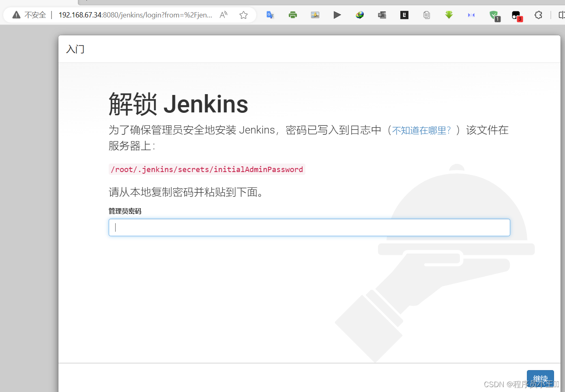This screenshot has height=392, width=565.
Task: Open the Extensions puzzle piece menu
Action: pyautogui.click(x=538, y=15)
